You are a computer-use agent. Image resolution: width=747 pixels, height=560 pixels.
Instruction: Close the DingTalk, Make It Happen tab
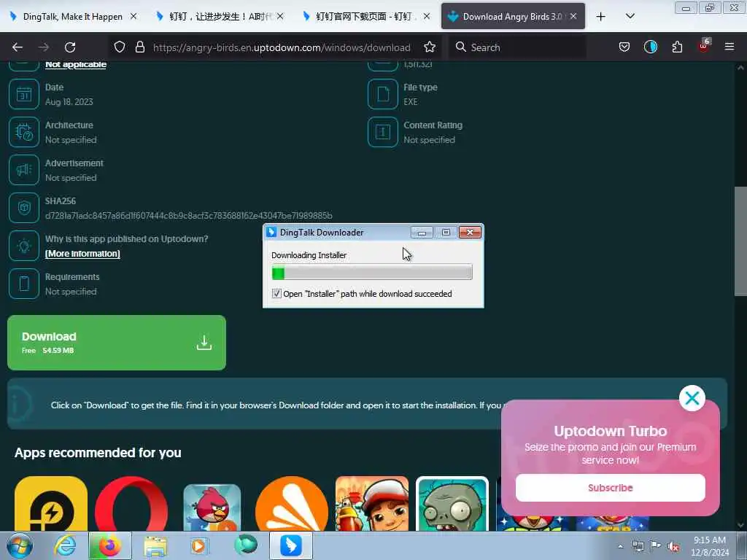(x=134, y=16)
